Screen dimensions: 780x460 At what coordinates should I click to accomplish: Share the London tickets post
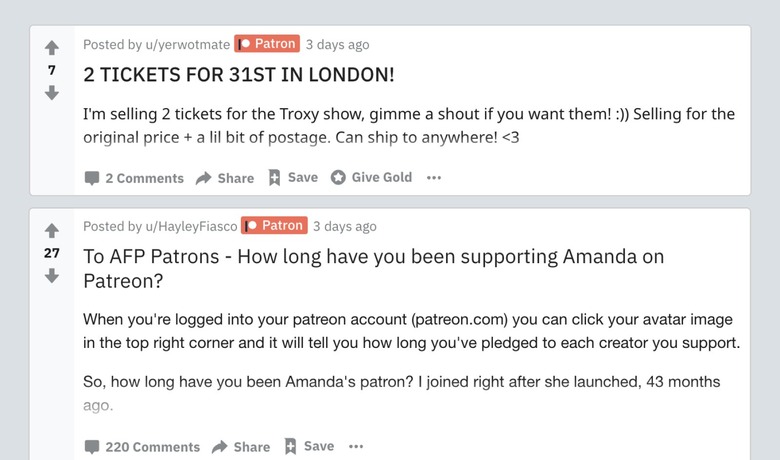225,178
